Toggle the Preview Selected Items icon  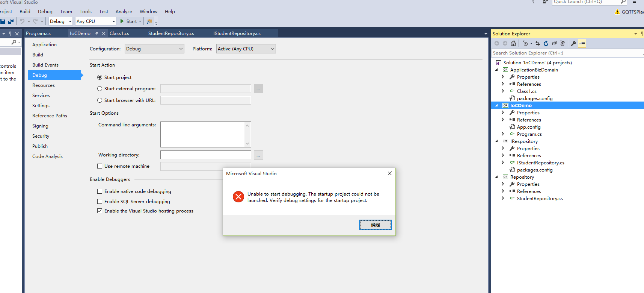(582, 43)
